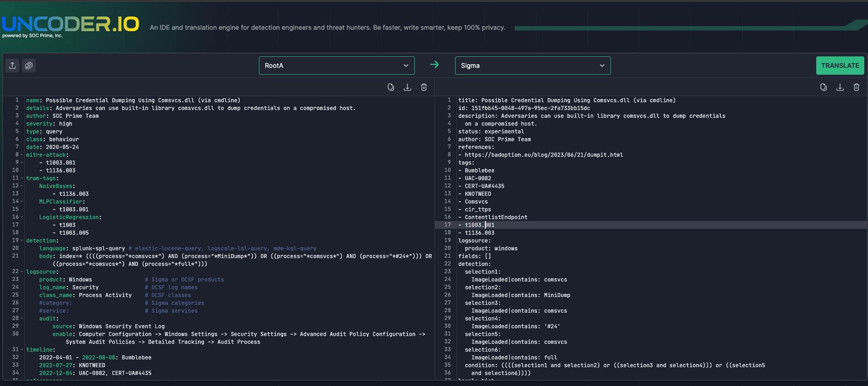
Task: Copy the Sigma output editor content
Action: 823,87
